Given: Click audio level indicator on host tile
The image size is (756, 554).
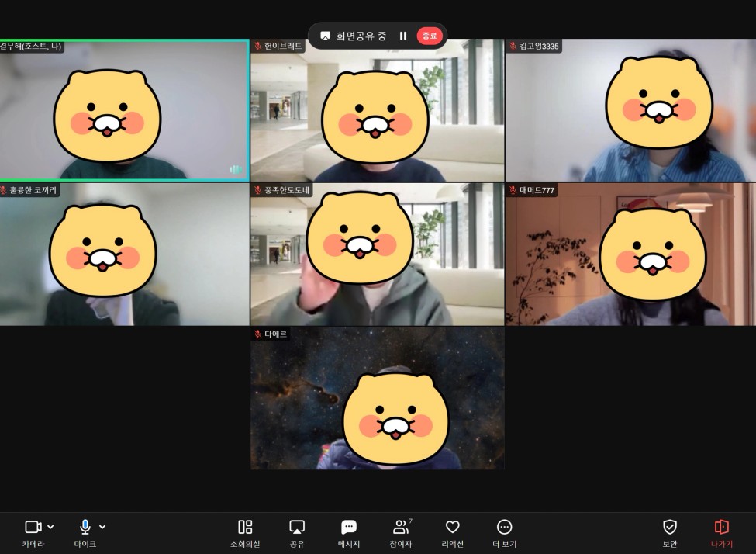Looking at the screenshot, I should click(236, 169).
